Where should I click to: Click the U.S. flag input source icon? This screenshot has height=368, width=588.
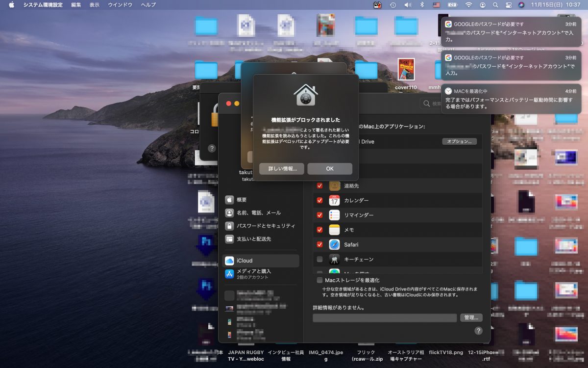(x=436, y=5)
